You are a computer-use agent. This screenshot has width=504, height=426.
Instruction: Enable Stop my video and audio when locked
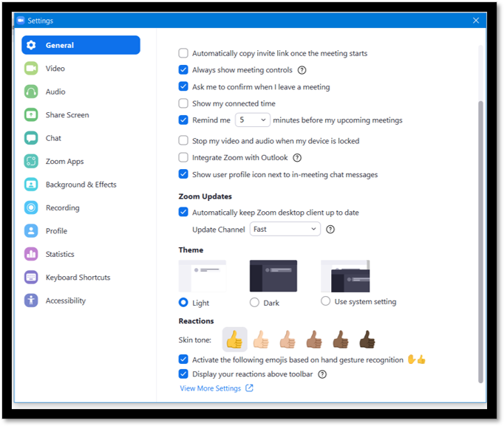coord(183,140)
